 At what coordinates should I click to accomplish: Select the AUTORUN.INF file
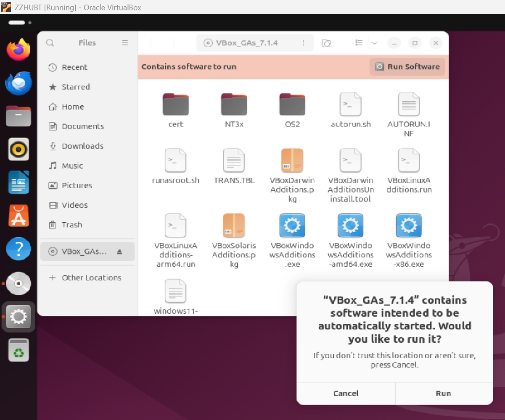click(409, 115)
